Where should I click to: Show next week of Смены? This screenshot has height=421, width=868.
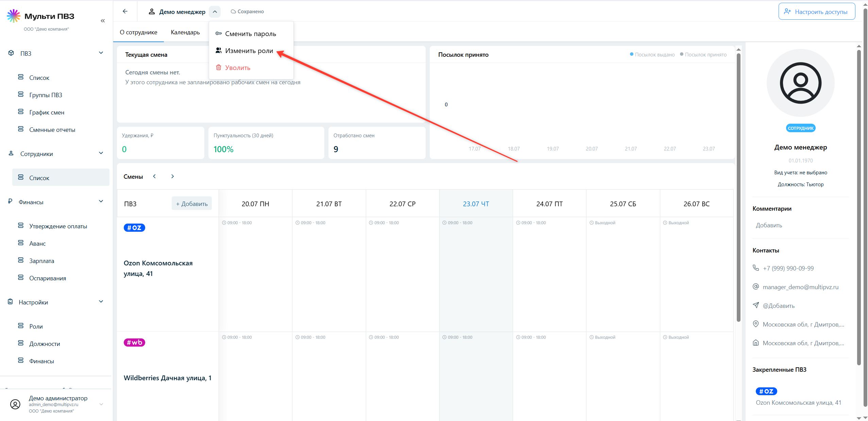click(x=173, y=176)
